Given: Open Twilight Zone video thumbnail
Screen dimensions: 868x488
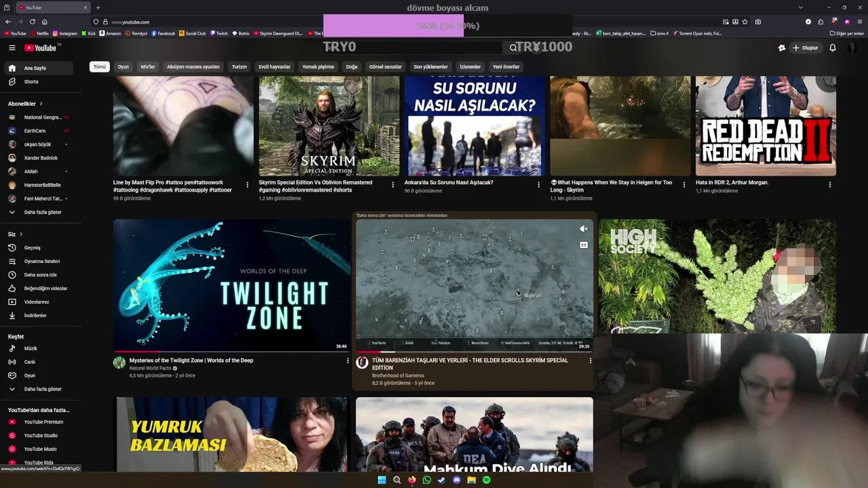Looking at the screenshot, I should coord(231,285).
